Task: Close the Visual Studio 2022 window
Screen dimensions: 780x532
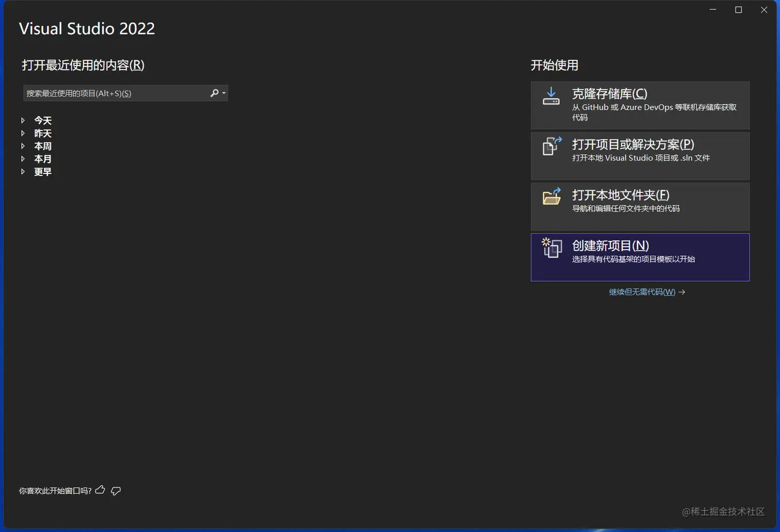Action: click(764, 10)
